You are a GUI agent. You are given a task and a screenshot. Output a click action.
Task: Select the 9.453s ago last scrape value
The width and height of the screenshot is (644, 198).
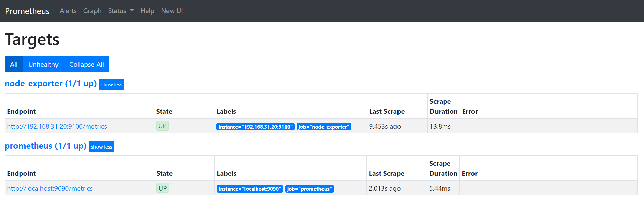tap(385, 126)
